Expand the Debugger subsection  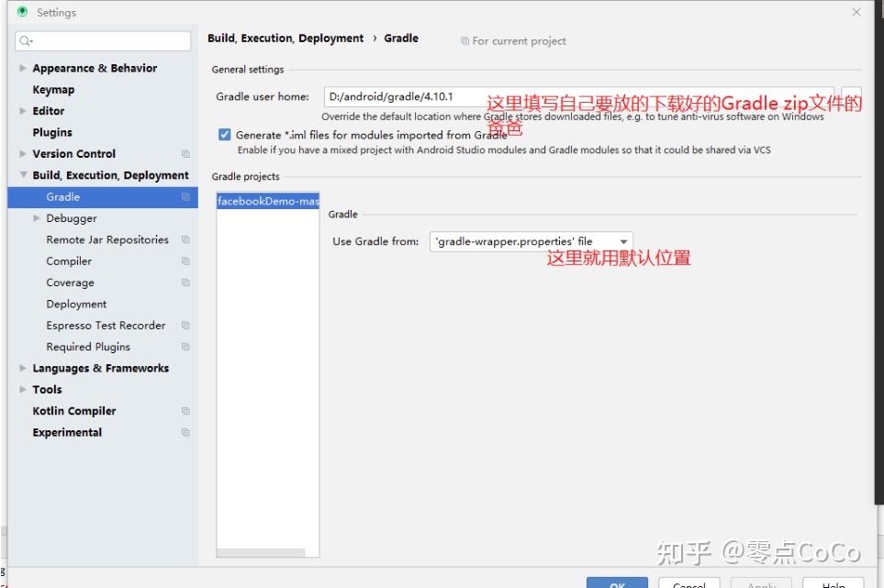[36, 217]
